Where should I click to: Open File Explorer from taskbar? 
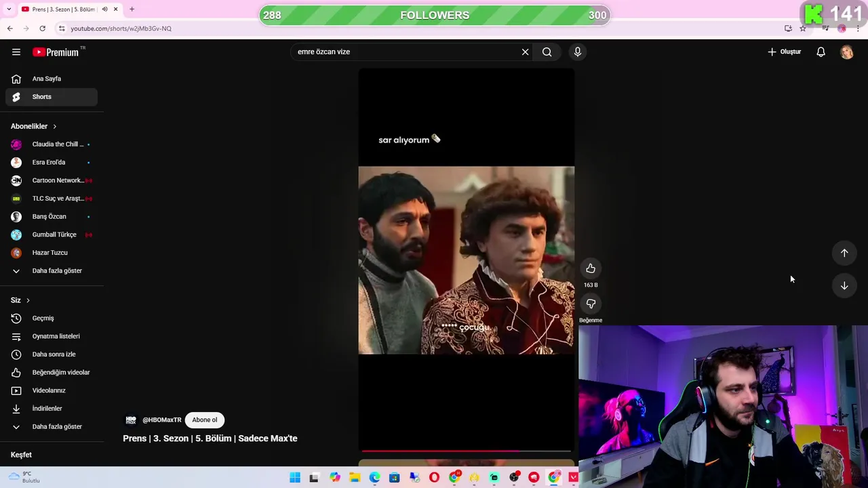(x=355, y=478)
